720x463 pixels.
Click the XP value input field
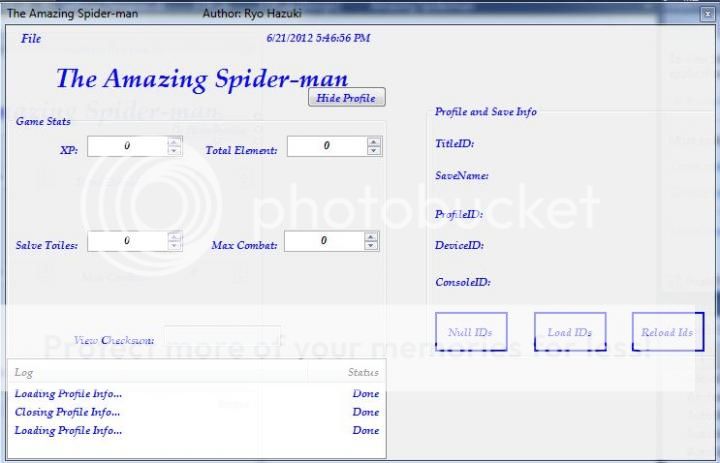click(x=126, y=146)
